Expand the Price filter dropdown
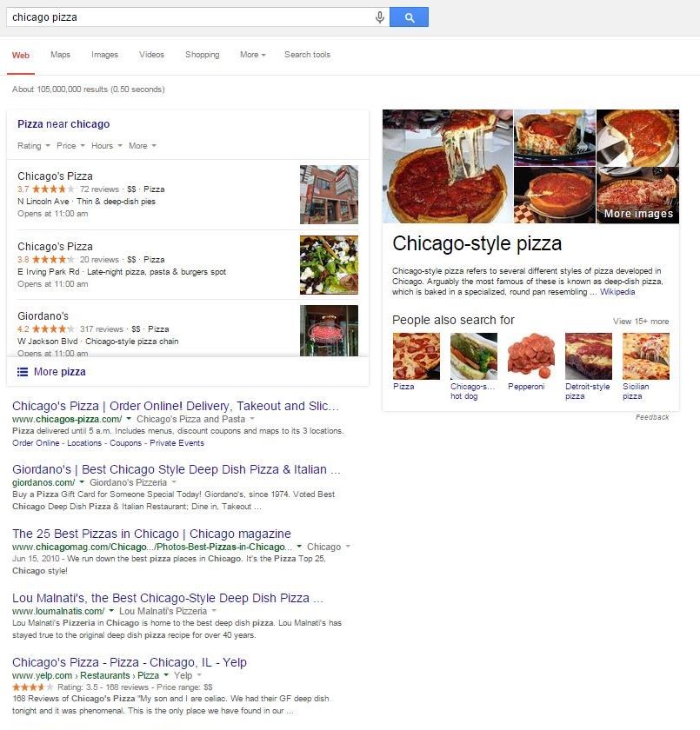 point(70,146)
